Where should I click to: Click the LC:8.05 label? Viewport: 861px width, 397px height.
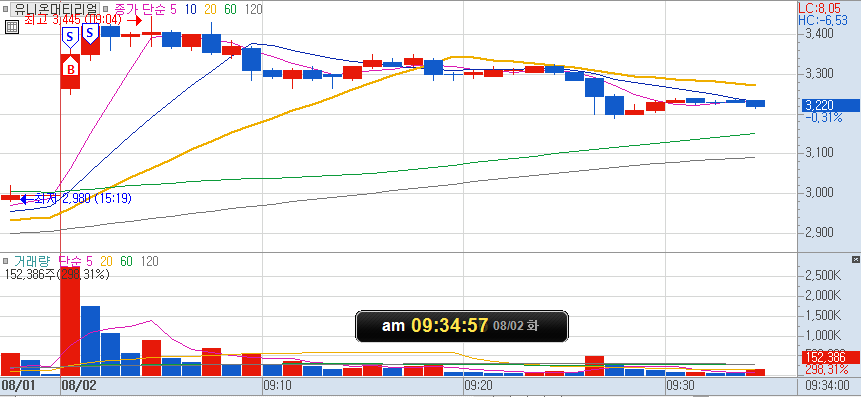[x=819, y=8]
